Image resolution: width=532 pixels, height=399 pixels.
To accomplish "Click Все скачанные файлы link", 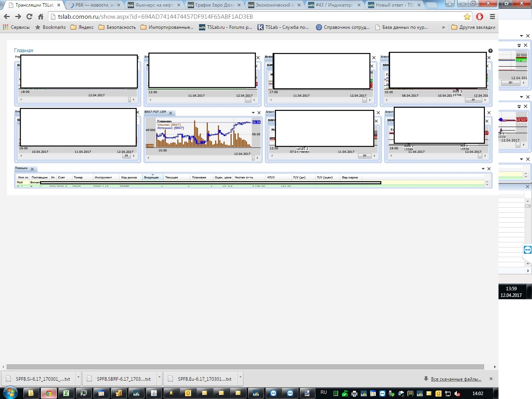I will pyautogui.click(x=456, y=379).
